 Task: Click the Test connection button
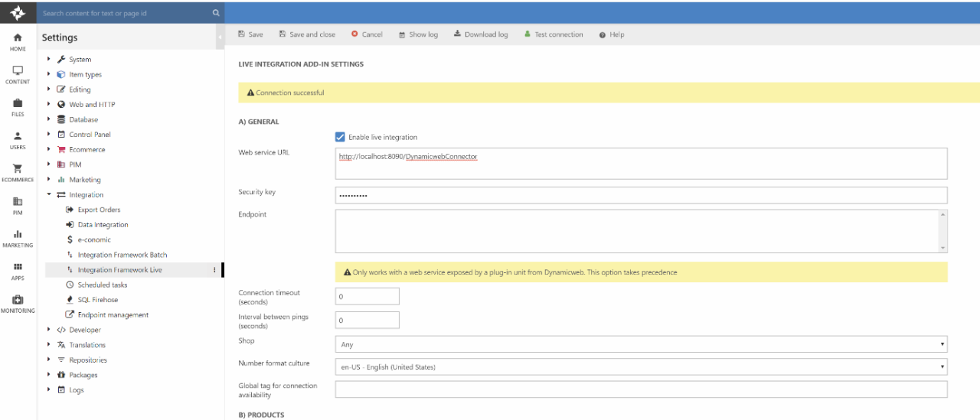[x=554, y=34]
